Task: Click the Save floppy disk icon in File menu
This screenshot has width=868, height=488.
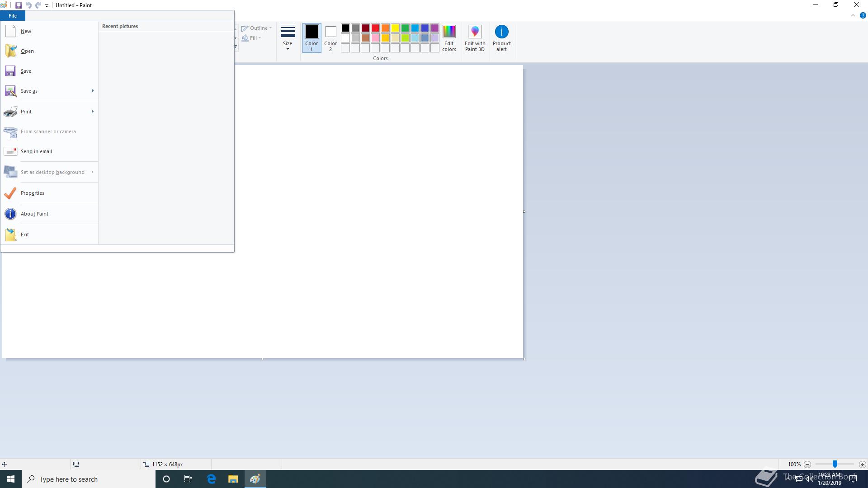Action: coord(10,71)
